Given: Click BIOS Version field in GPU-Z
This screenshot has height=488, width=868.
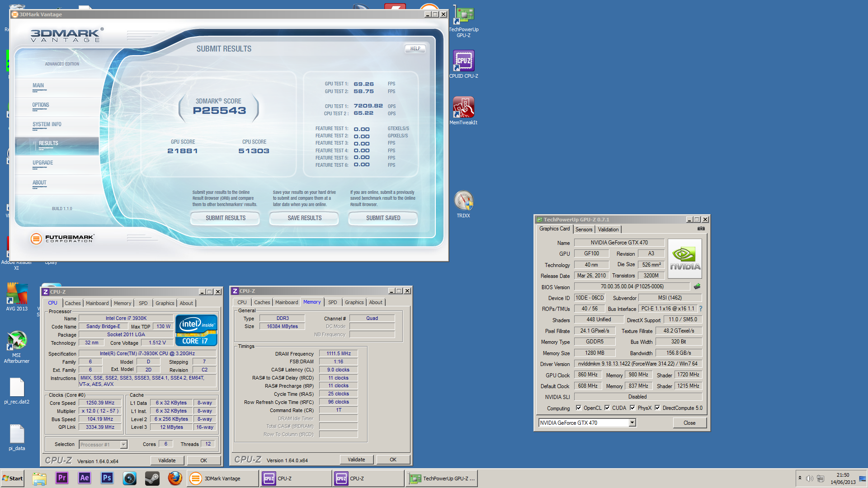Looking at the screenshot, I should [x=632, y=286].
